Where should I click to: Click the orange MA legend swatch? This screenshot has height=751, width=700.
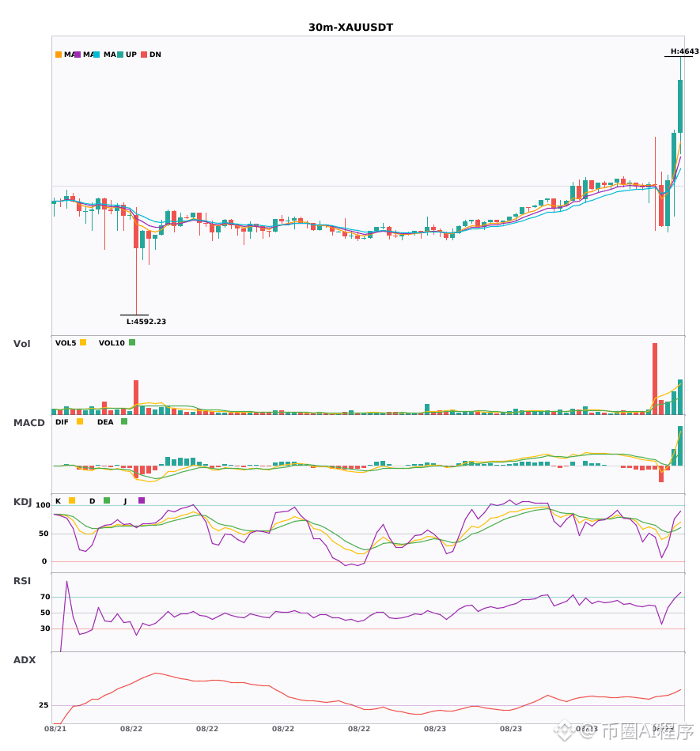pyautogui.click(x=59, y=55)
